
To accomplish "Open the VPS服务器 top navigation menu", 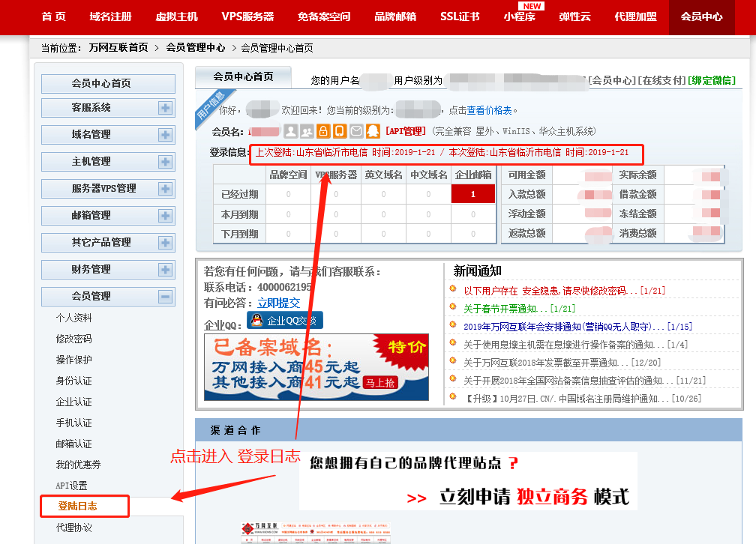I will (247, 16).
